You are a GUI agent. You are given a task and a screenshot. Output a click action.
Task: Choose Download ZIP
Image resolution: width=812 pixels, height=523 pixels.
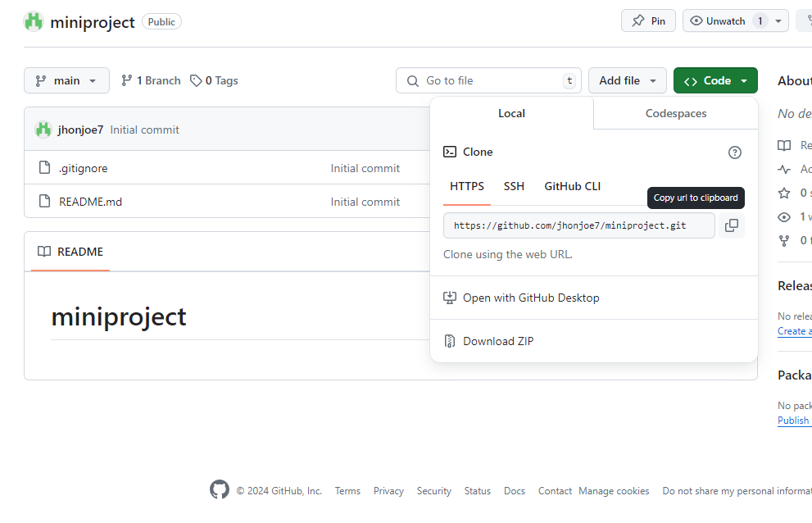point(593,341)
